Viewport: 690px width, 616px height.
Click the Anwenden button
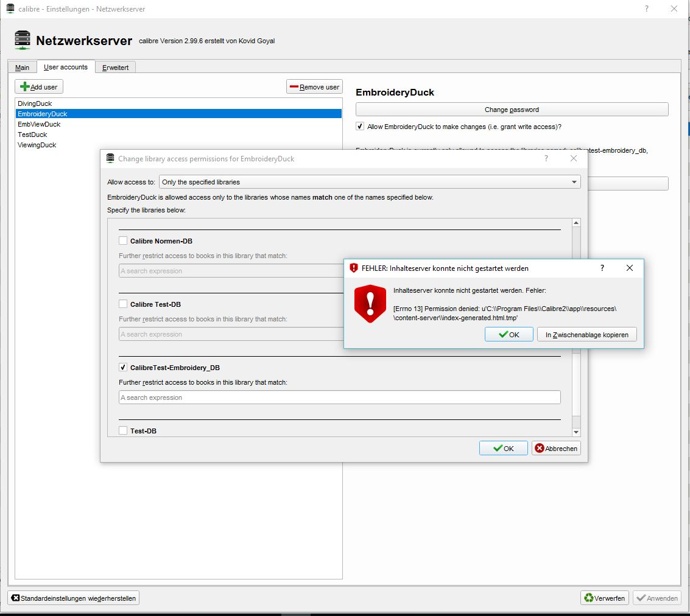point(657,598)
